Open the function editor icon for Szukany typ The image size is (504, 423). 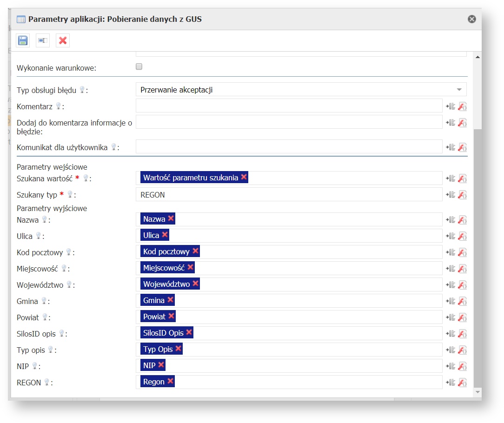point(462,195)
